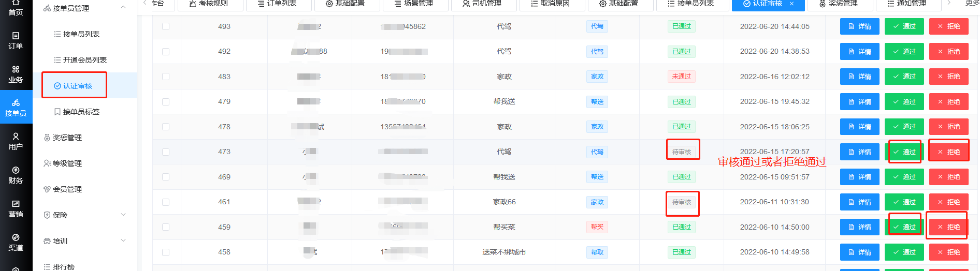Switch to the 考核规则 tab
The height and width of the screenshot is (271, 980).
click(x=209, y=4)
